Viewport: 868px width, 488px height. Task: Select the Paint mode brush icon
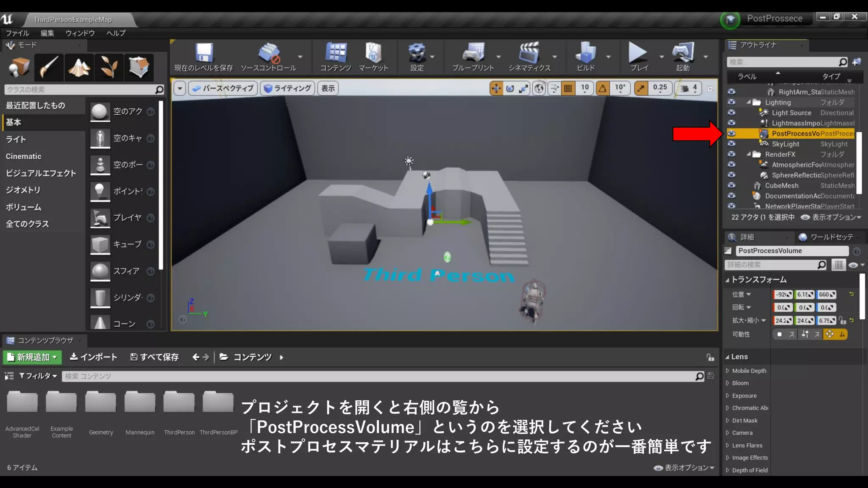click(49, 67)
